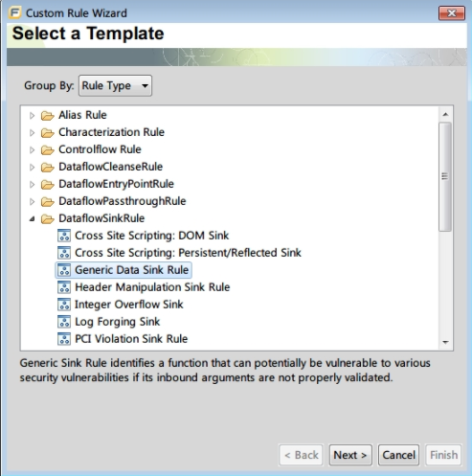Select the Controlflow Rule tree item

click(x=100, y=149)
